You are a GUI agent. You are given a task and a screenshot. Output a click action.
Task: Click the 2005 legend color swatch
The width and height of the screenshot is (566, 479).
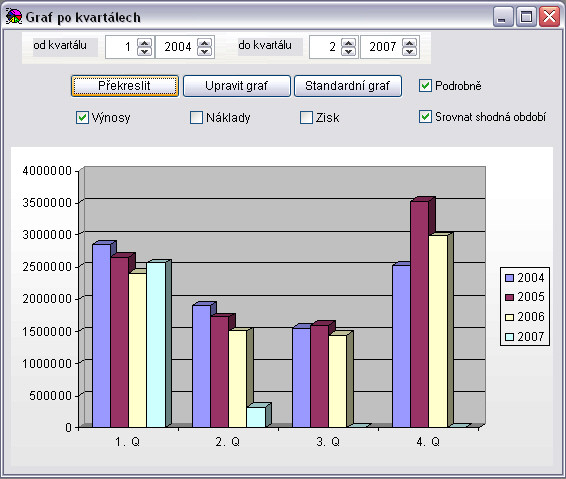509,297
